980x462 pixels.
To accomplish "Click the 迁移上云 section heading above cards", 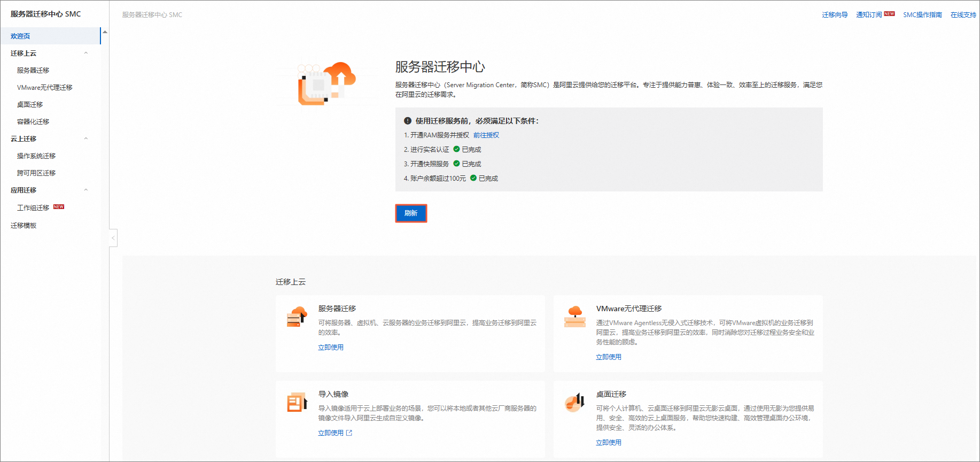I will pos(291,282).
